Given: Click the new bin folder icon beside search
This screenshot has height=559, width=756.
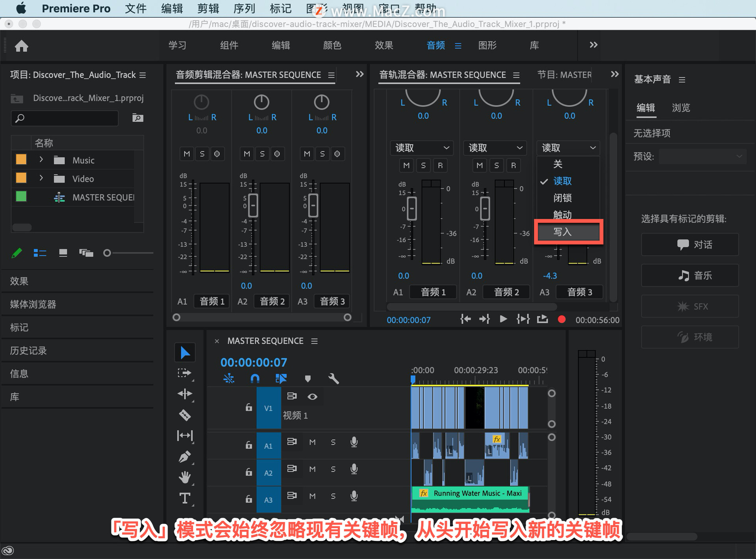Looking at the screenshot, I should tap(137, 118).
